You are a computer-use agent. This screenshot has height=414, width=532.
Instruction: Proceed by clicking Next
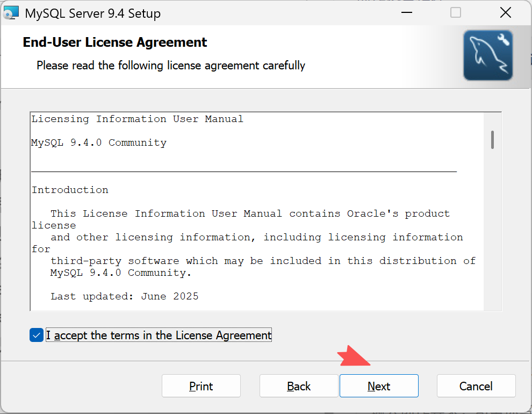pos(379,386)
